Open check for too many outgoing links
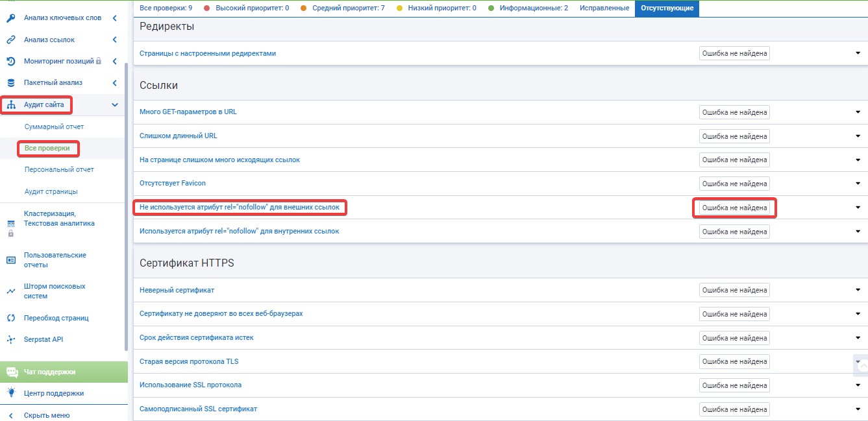 (x=219, y=160)
